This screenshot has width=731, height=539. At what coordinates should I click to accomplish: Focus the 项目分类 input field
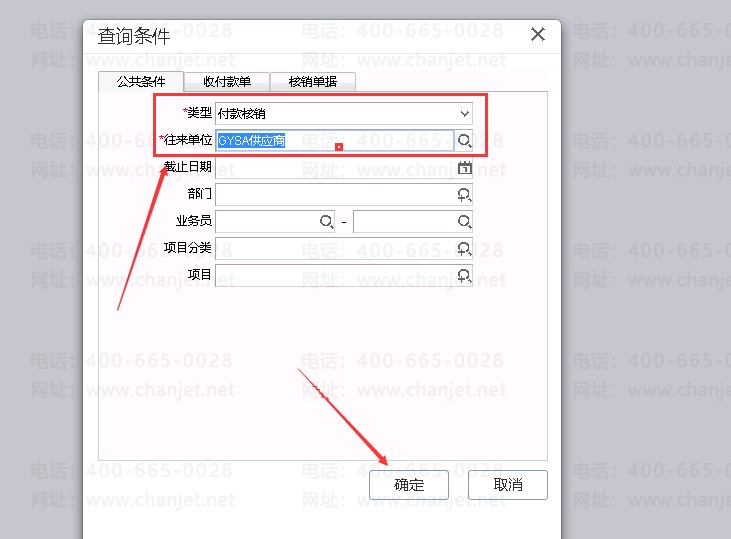coord(336,249)
